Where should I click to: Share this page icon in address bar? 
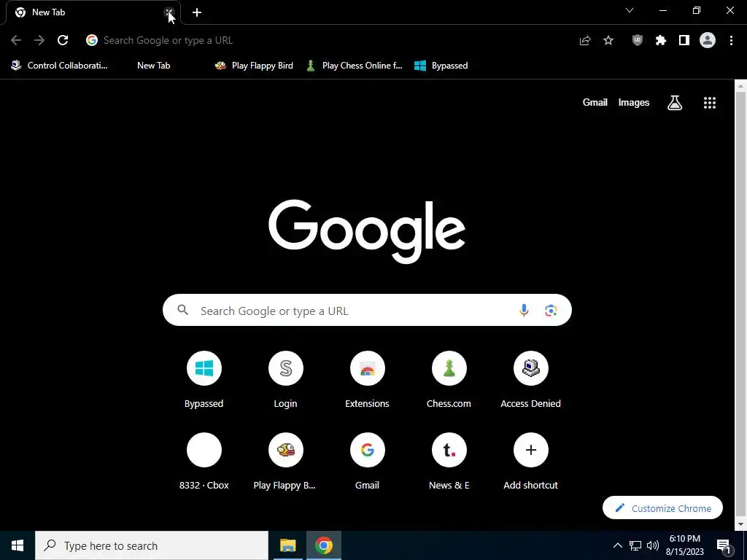click(x=585, y=41)
